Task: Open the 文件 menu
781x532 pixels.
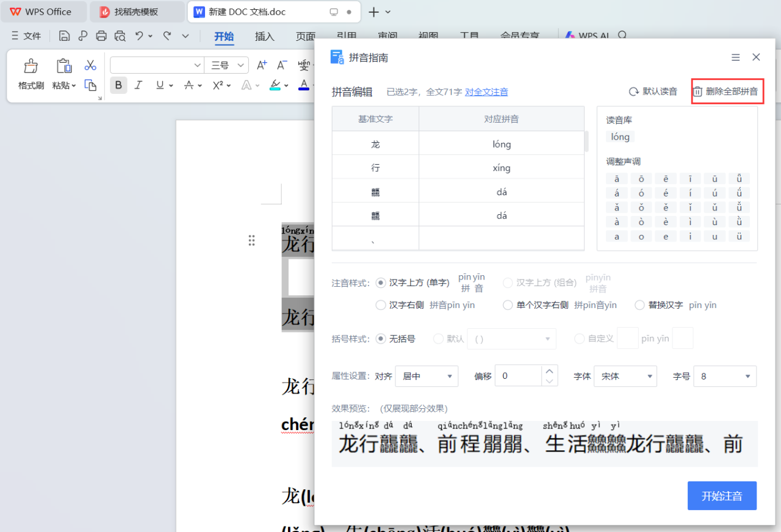Action: point(26,36)
